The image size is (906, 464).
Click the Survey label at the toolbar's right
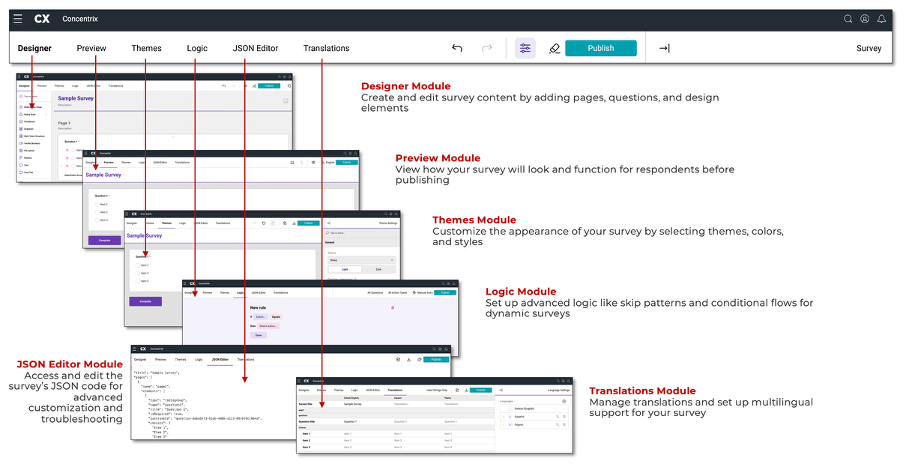[x=868, y=48]
